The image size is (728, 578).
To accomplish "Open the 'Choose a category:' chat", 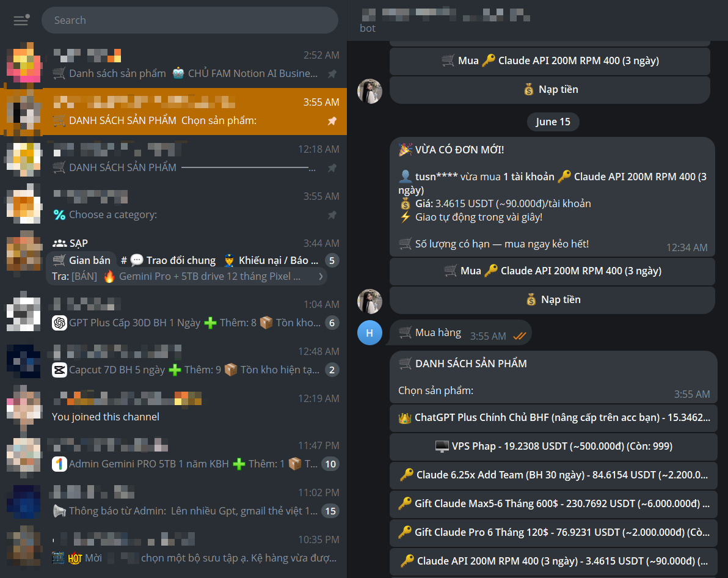I will click(x=173, y=205).
